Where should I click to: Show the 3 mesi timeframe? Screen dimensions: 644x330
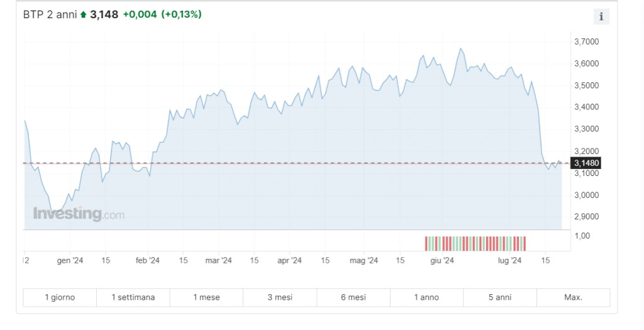tap(280, 297)
